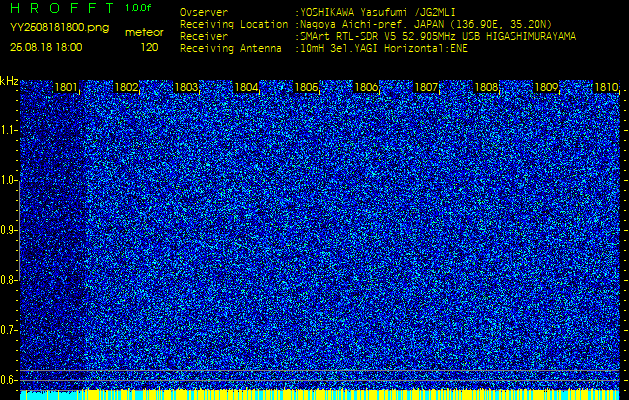Screen dimensions: 629x400
Task: Click the 1807 time marker
Action: [x=426, y=87]
